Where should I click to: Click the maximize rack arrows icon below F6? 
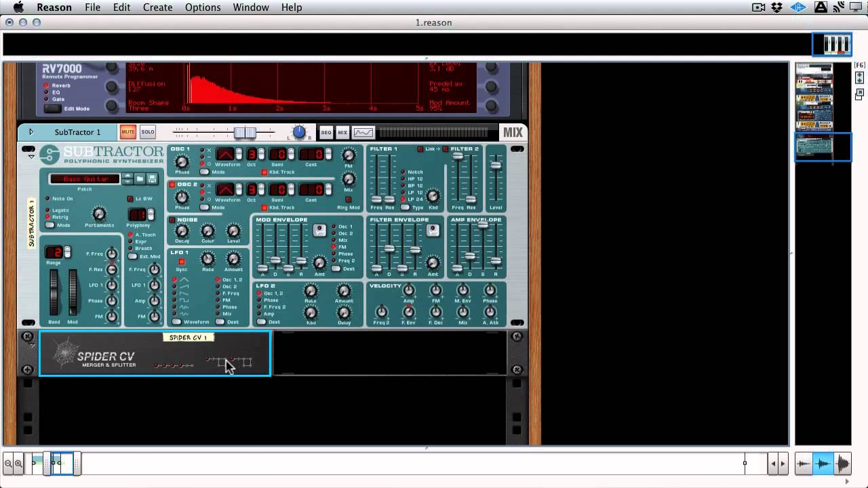(x=859, y=78)
